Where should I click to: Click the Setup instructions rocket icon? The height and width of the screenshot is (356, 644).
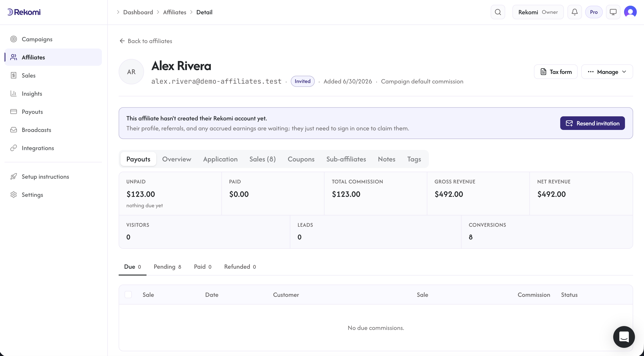14,176
